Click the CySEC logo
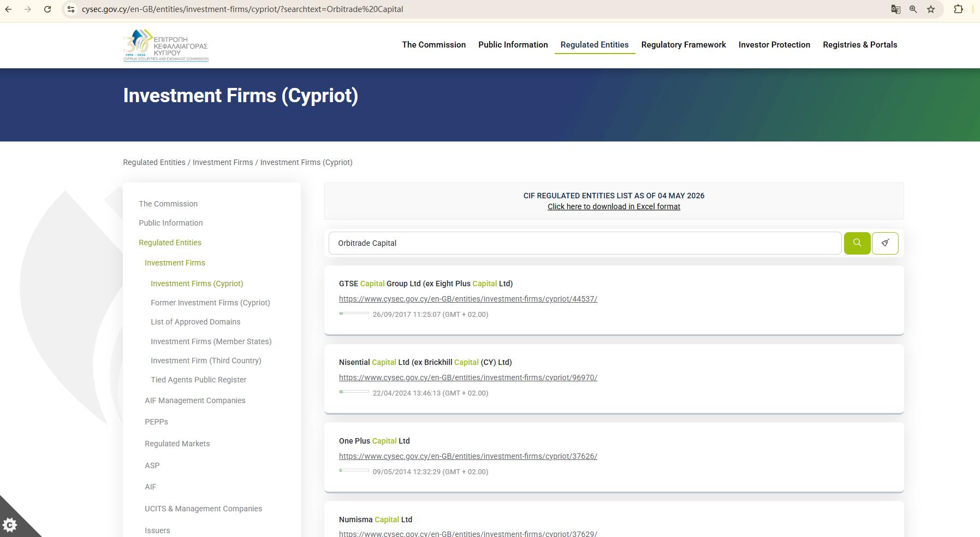This screenshot has height=537, width=980. pos(166,45)
